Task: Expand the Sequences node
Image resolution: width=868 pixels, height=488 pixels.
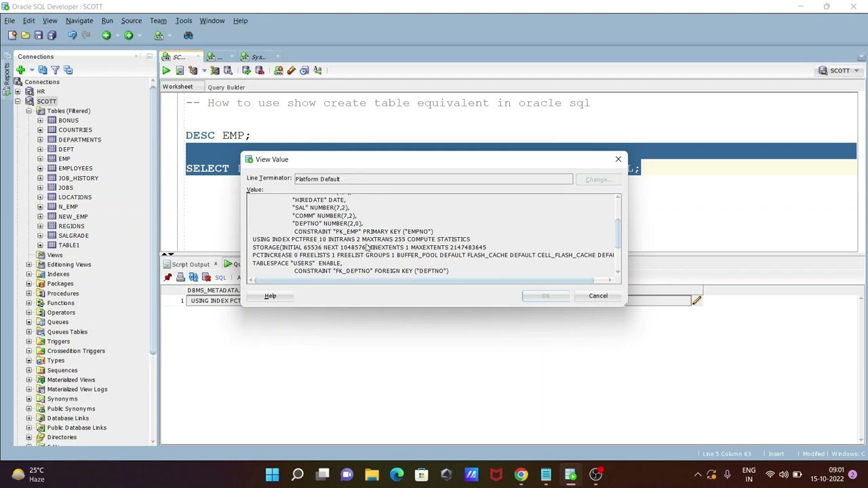Action: pos(29,370)
